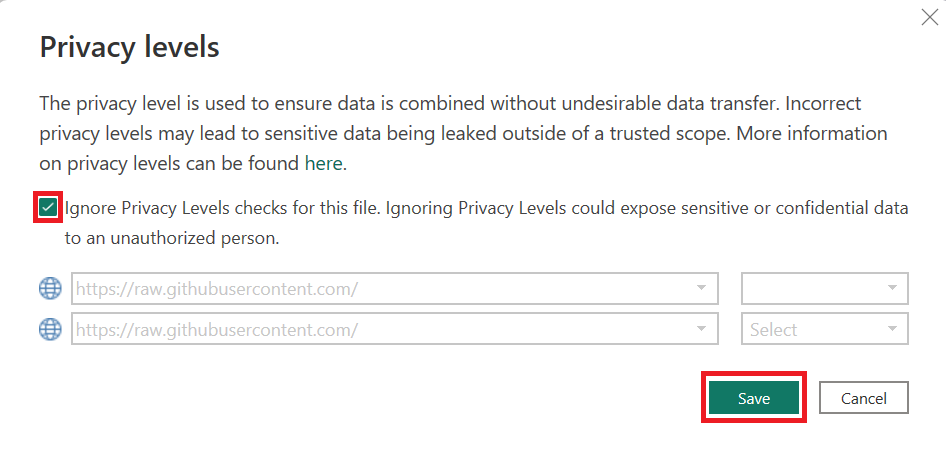Click the 'Select' placeholder text
The height and width of the screenshot is (451, 946).
774,329
